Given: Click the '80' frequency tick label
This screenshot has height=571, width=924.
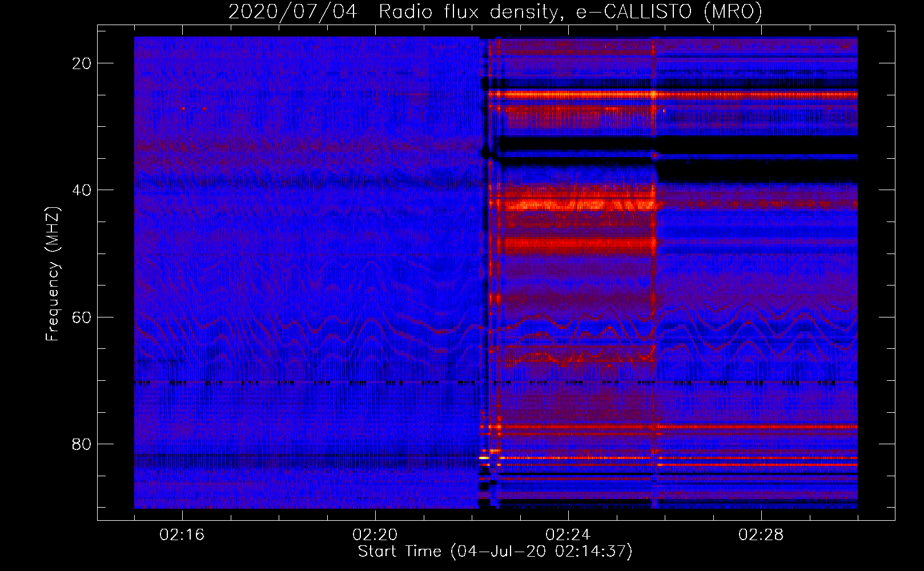Looking at the screenshot, I should [x=82, y=444].
